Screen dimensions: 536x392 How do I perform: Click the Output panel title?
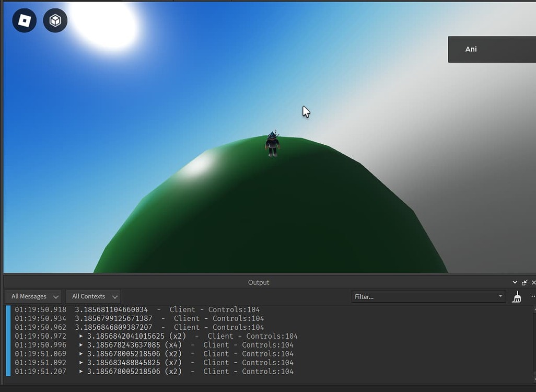point(258,282)
